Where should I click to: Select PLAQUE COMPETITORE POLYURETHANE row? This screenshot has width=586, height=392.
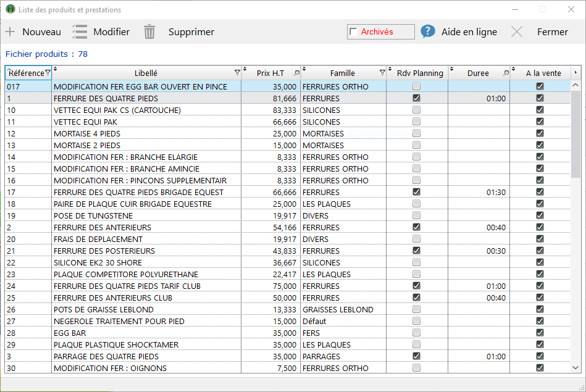(288, 274)
